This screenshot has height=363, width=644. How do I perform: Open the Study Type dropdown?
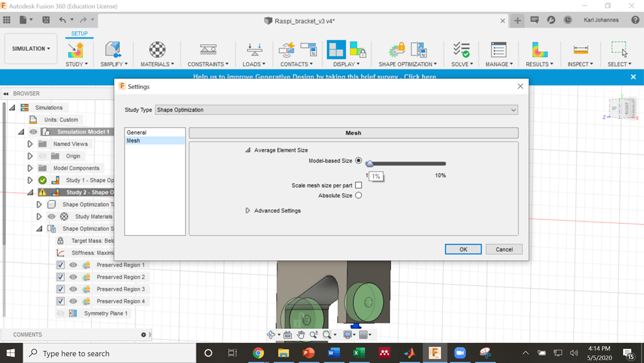[x=336, y=110]
